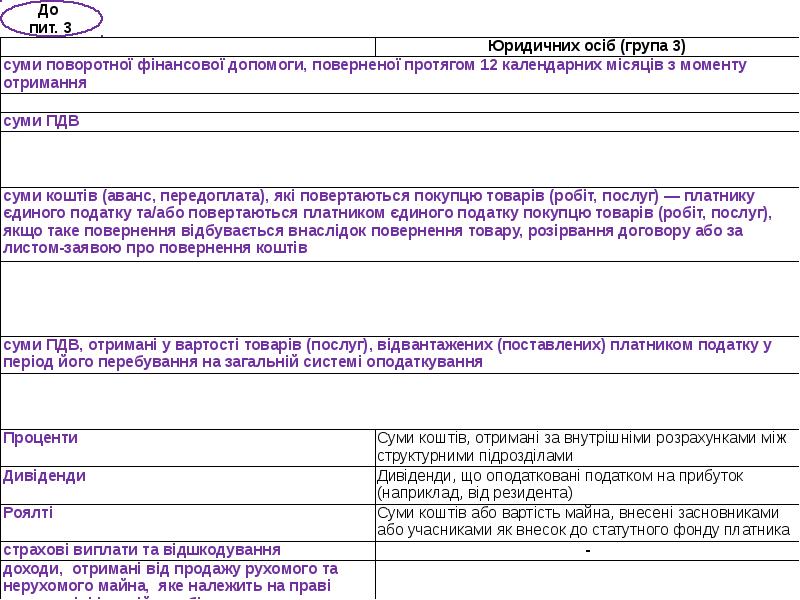
Task: Click the short 'суми ПДВ' row
Action: 400,121
